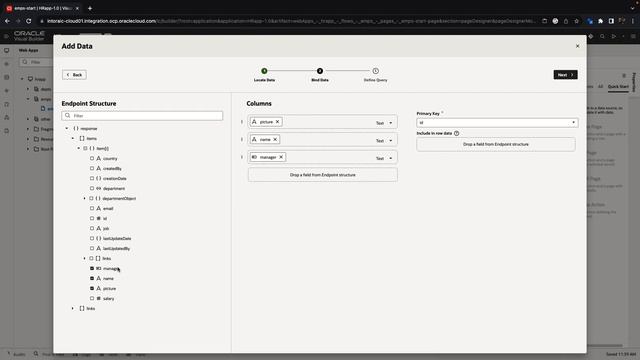The image size is (640, 360).
Task: Uncheck the manager field checkbox
Action: pyautogui.click(x=92, y=269)
